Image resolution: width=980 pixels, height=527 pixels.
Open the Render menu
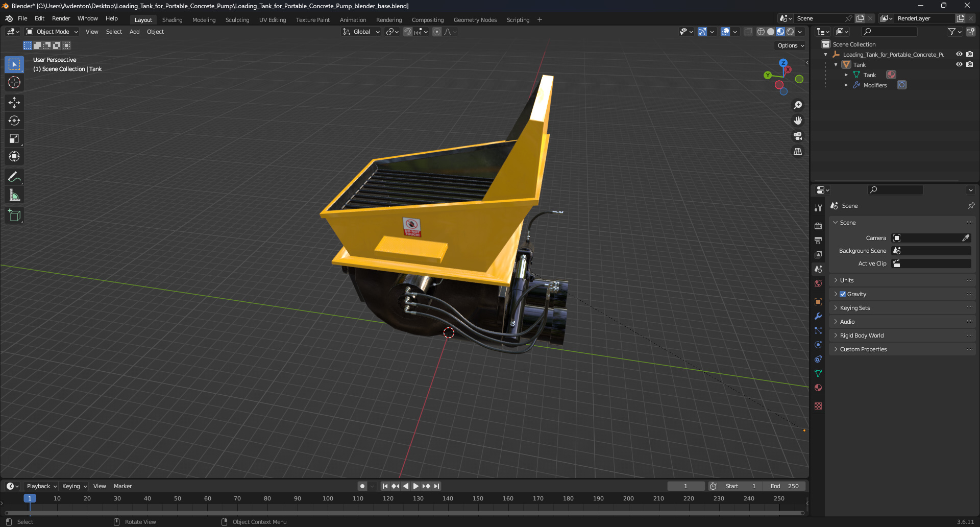coord(61,18)
